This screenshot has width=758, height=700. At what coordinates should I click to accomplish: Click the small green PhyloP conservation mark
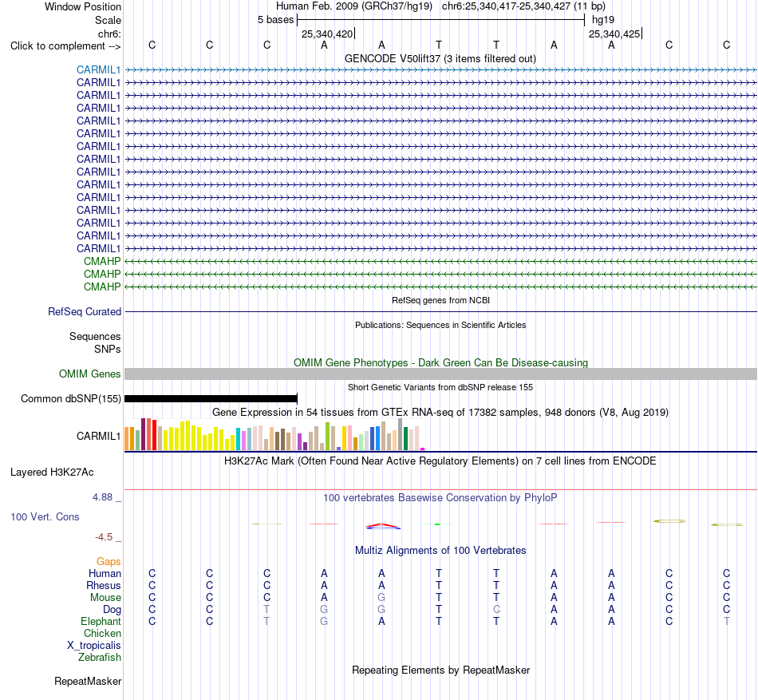tap(437, 524)
